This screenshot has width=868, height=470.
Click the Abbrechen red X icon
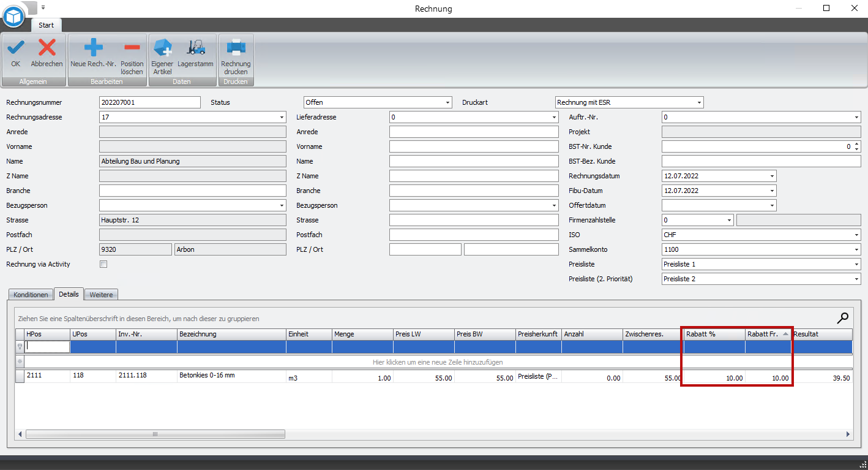pos(47,48)
